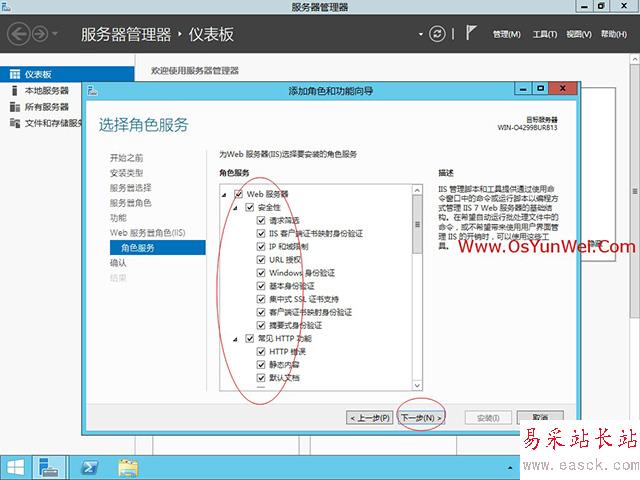Go to Web 服务器角色(IIS) step
The width and height of the screenshot is (640, 480).
[x=147, y=233]
